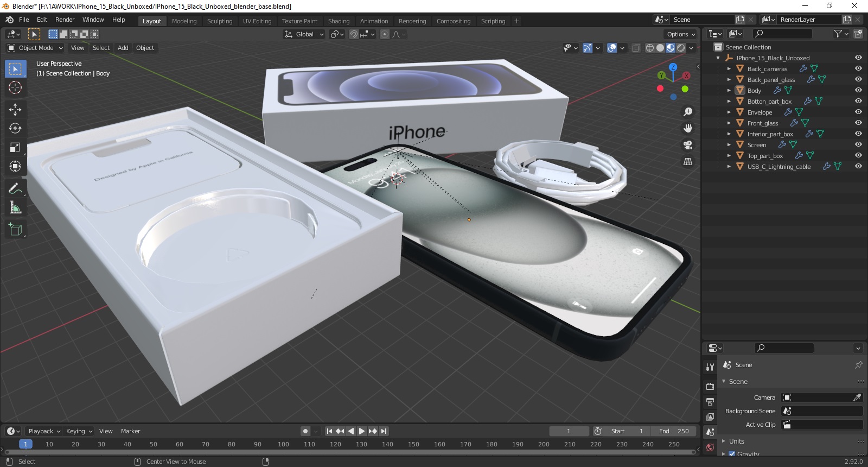Select rendered viewport shading sphere
Image resolution: width=868 pixels, height=467 pixels.
[681, 48]
